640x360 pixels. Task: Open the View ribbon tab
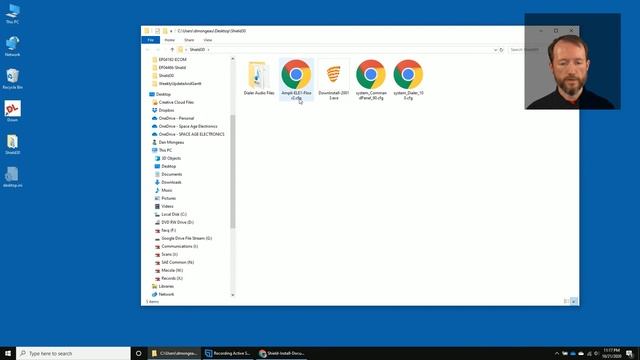pyautogui.click(x=208, y=40)
